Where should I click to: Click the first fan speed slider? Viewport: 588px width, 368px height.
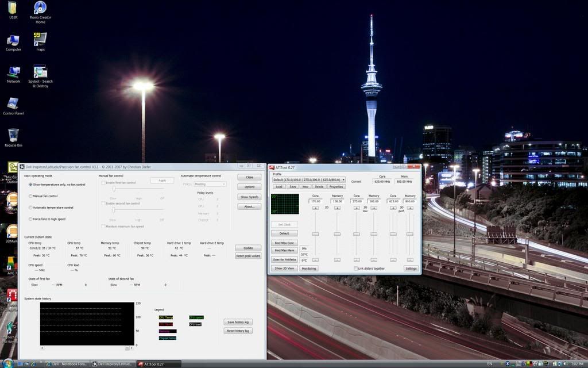114,189
